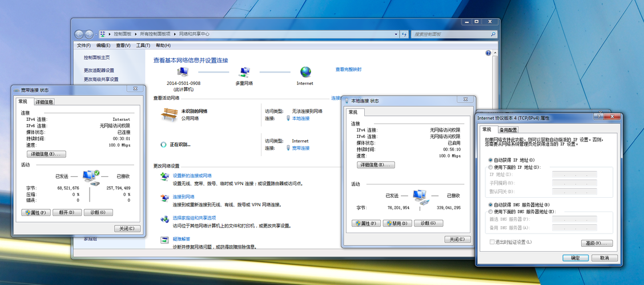Open 查看完整映射 link
This screenshot has width=644, height=285.
coord(348,70)
